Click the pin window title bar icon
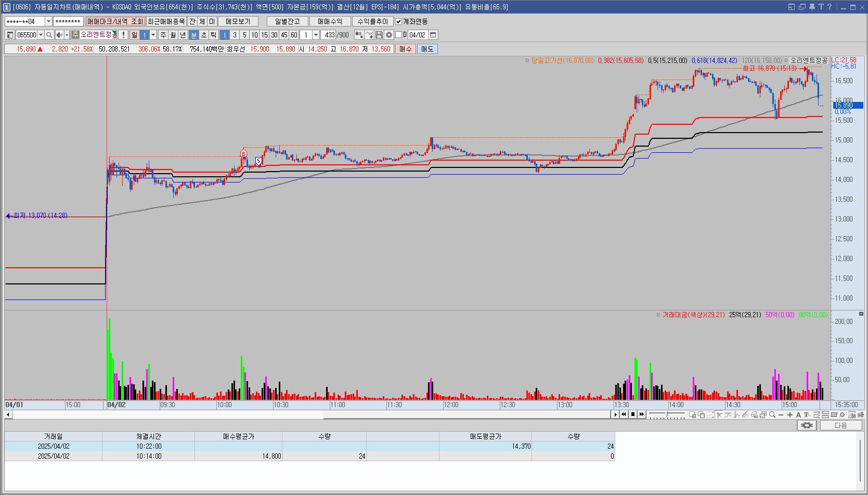Image resolution: width=868 pixels, height=495 pixels. point(812,7)
